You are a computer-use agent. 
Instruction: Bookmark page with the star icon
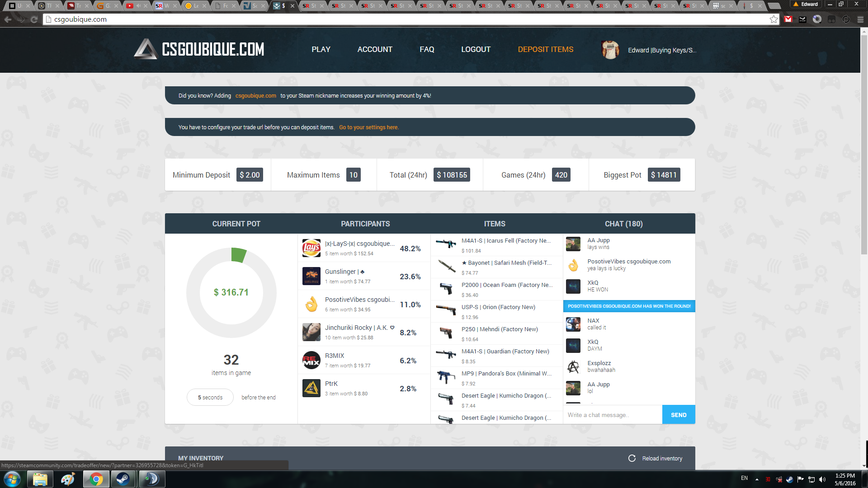point(774,19)
